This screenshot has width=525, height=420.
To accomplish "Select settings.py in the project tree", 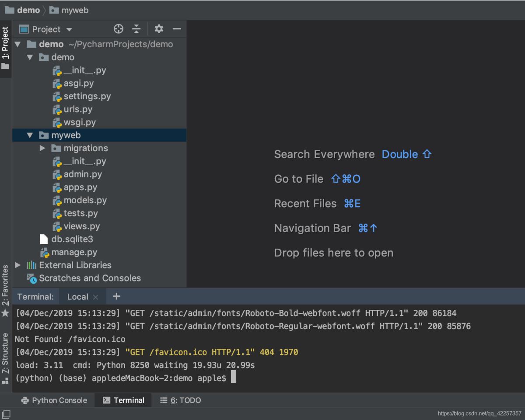I will click(x=87, y=96).
